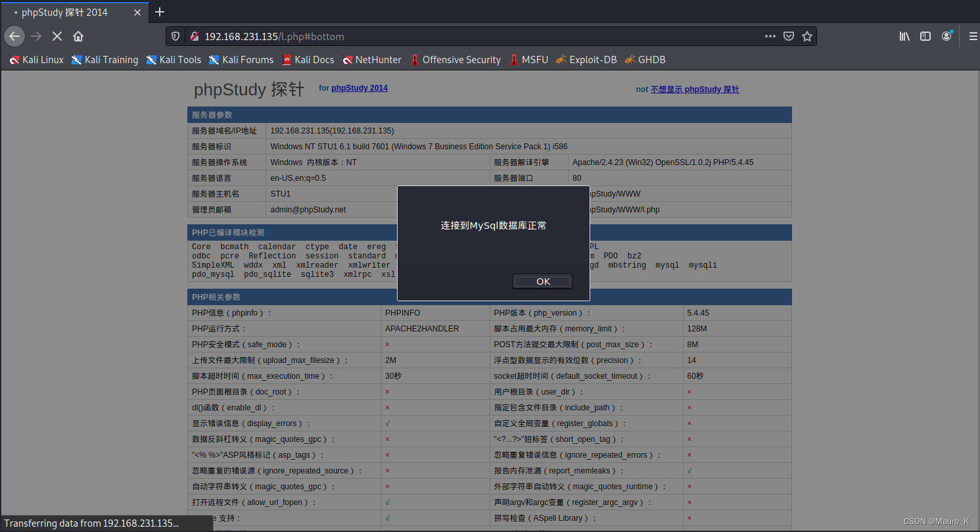This screenshot has width=980, height=532.
Task: Open the Exploit-DB bookmark
Action: coord(586,60)
